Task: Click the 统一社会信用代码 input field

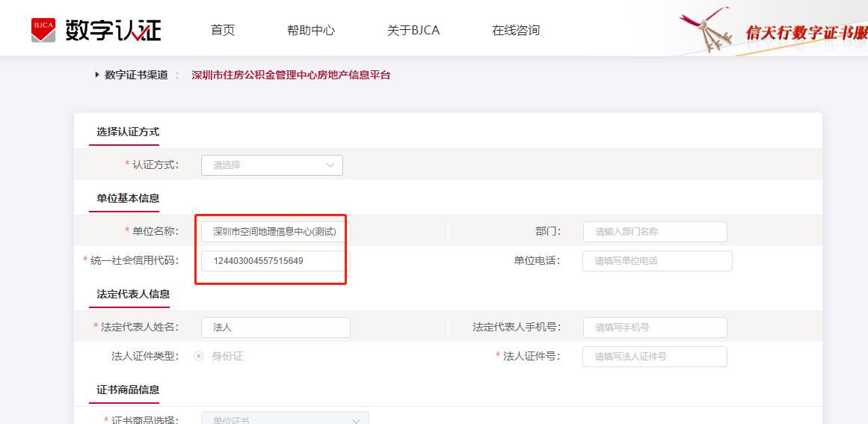Action: (275, 261)
